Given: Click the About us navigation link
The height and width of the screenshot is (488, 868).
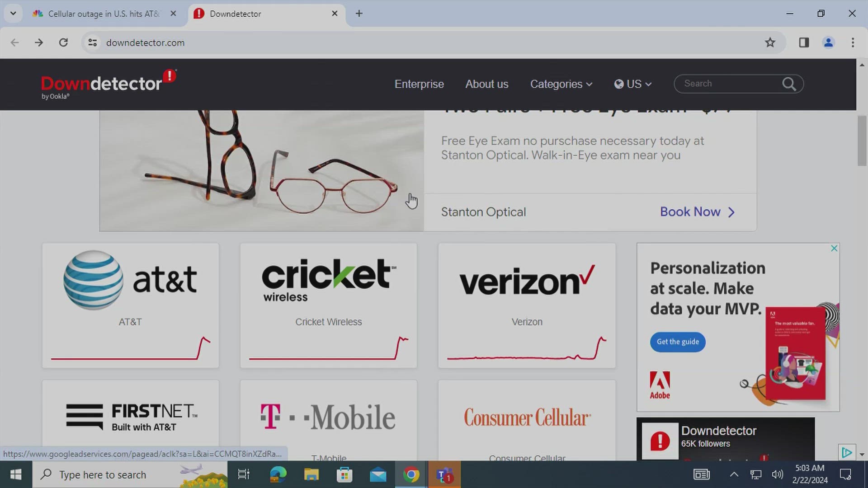Looking at the screenshot, I should 487,84.
